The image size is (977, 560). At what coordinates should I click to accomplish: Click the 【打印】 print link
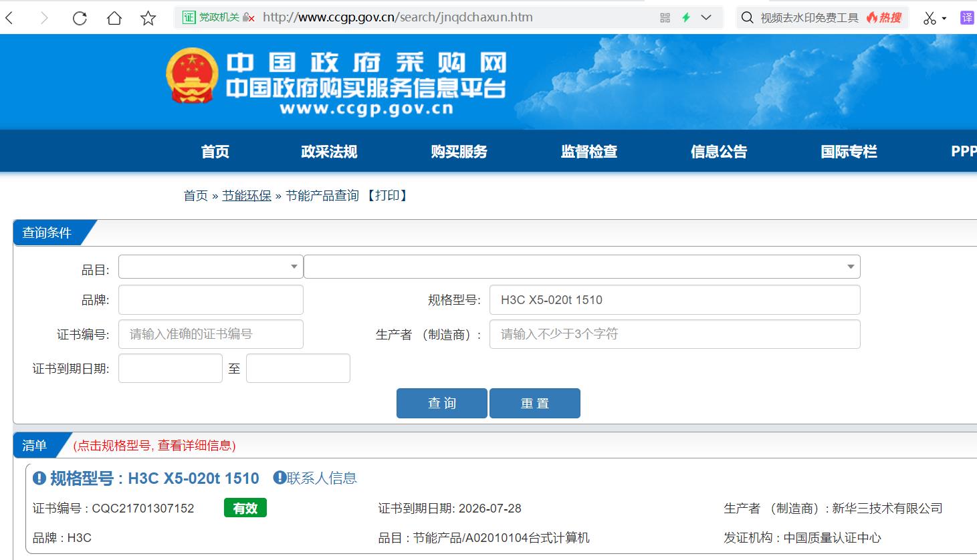[387, 195]
